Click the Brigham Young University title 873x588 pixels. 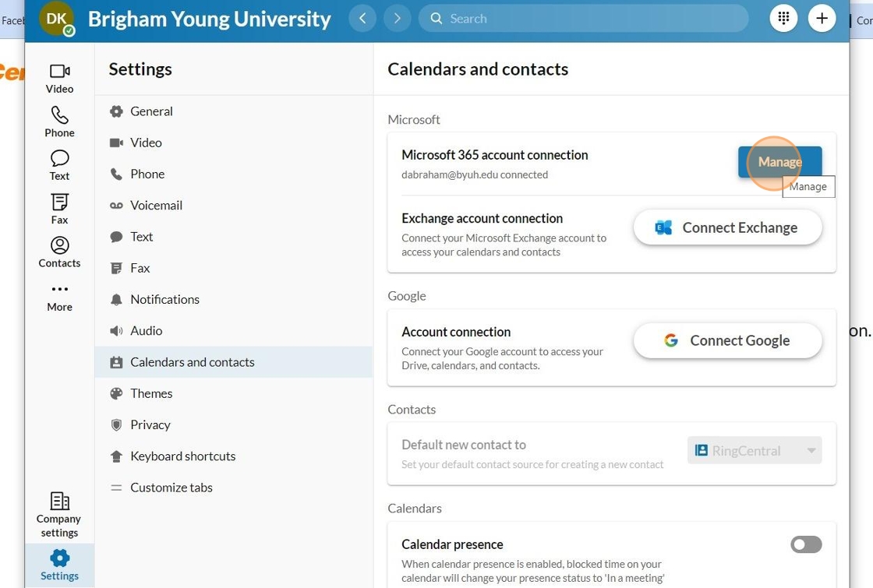pyautogui.click(x=210, y=19)
